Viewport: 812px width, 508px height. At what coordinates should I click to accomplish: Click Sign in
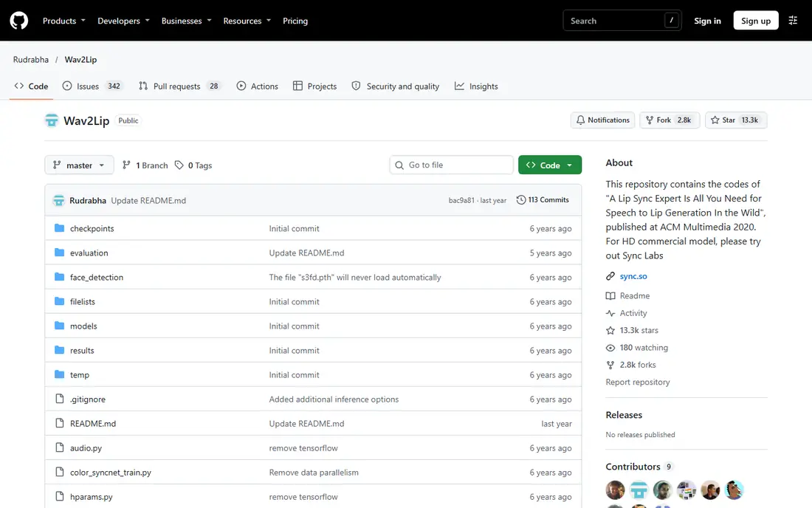click(x=707, y=21)
